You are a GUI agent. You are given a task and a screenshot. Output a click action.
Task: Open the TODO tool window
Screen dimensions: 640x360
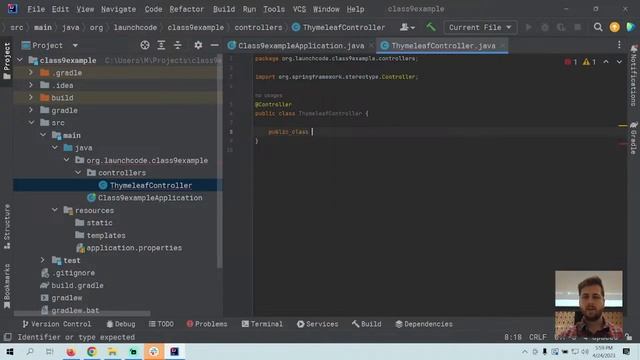coord(162,324)
